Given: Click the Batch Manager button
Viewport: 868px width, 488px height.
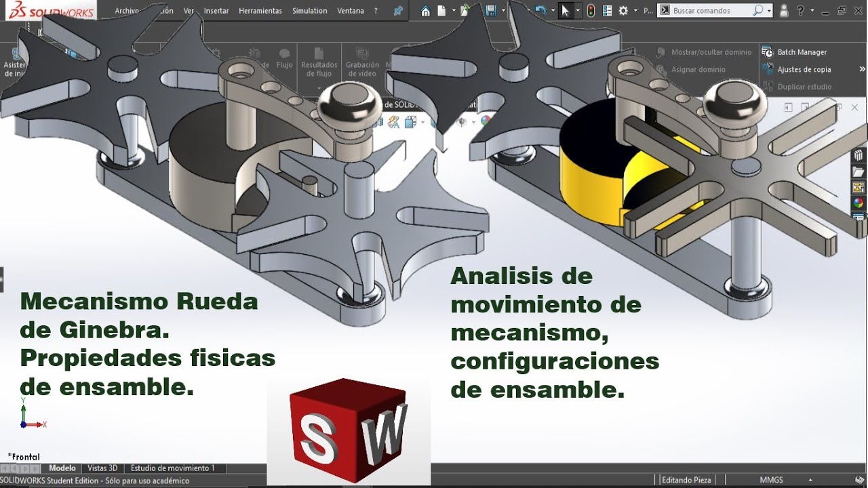Looking at the screenshot, I should [795, 52].
